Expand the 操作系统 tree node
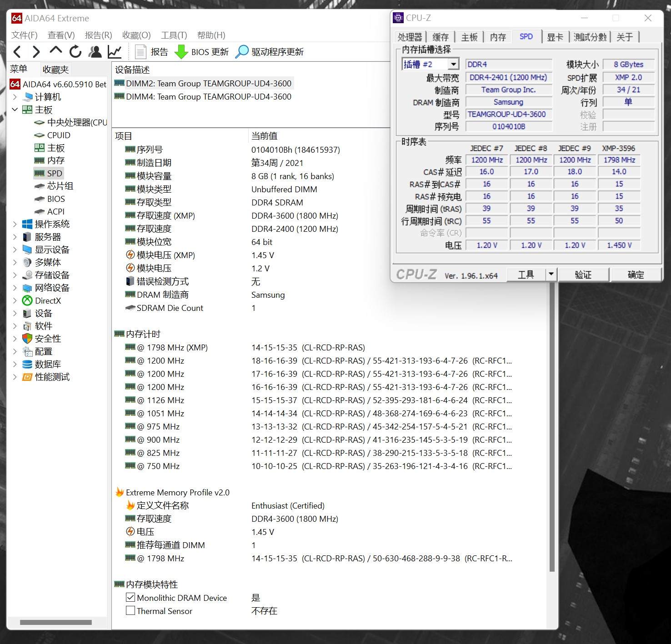This screenshot has height=644, width=671. [x=15, y=224]
